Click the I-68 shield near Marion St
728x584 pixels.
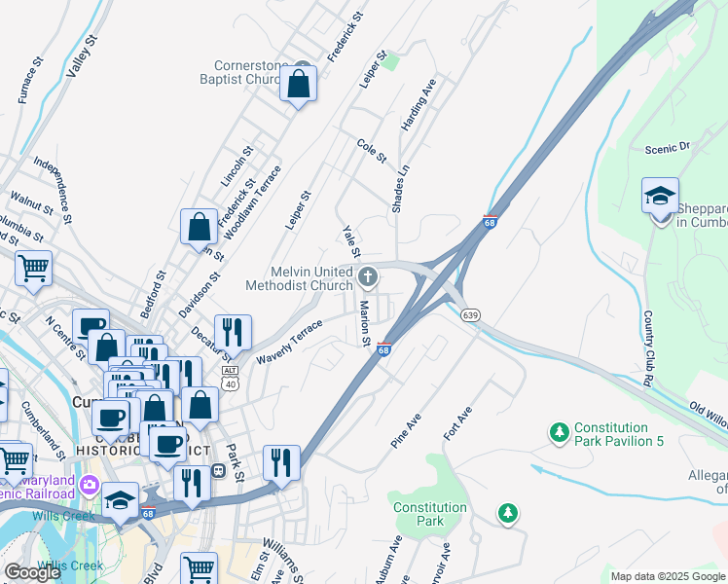pos(383,349)
